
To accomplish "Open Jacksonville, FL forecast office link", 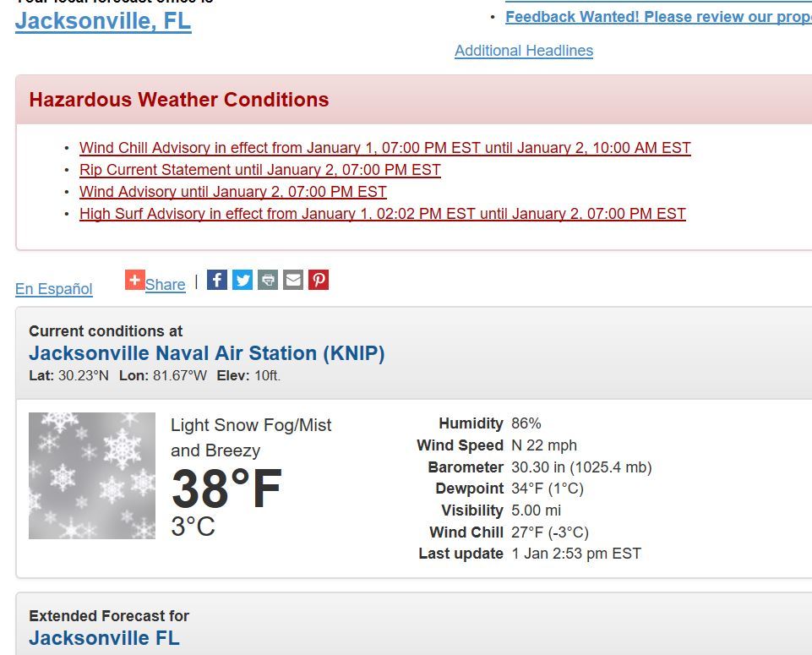I will pos(103,21).
